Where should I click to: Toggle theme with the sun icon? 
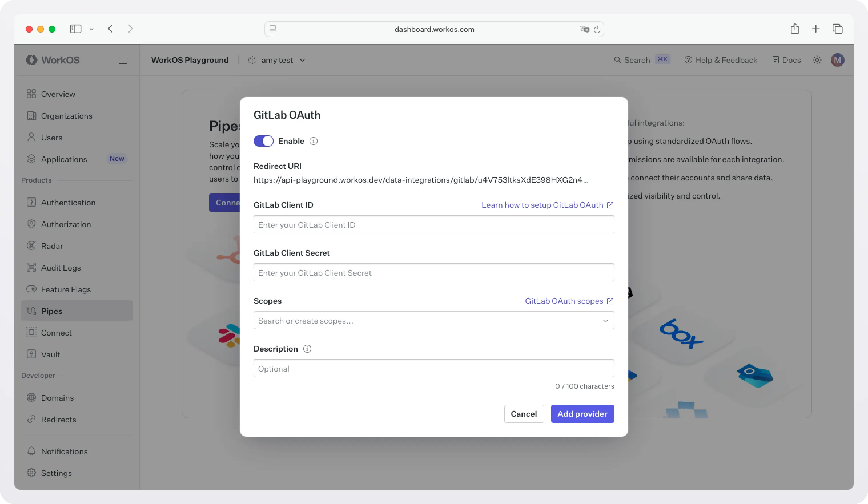817,60
